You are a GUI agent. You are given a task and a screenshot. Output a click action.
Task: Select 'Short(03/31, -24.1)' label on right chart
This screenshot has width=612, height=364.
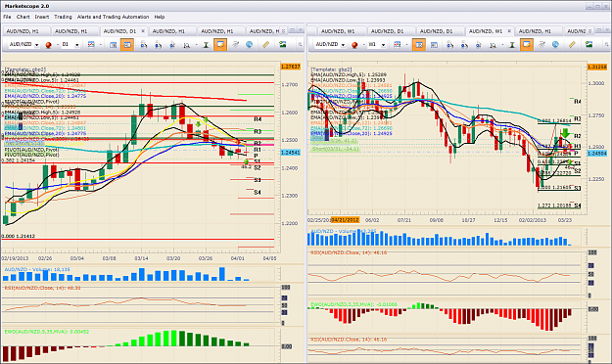[x=335, y=149]
